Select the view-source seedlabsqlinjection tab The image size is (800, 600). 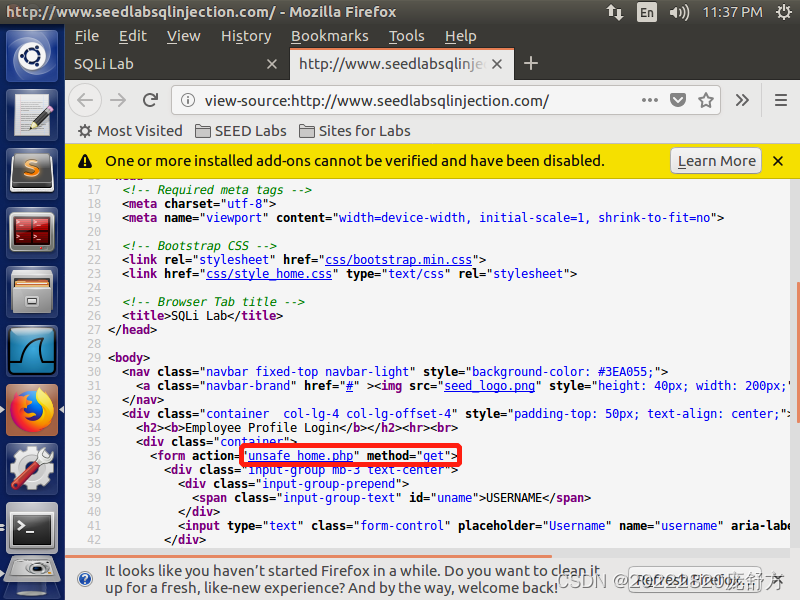pyautogui.click(x=402, y=64)
